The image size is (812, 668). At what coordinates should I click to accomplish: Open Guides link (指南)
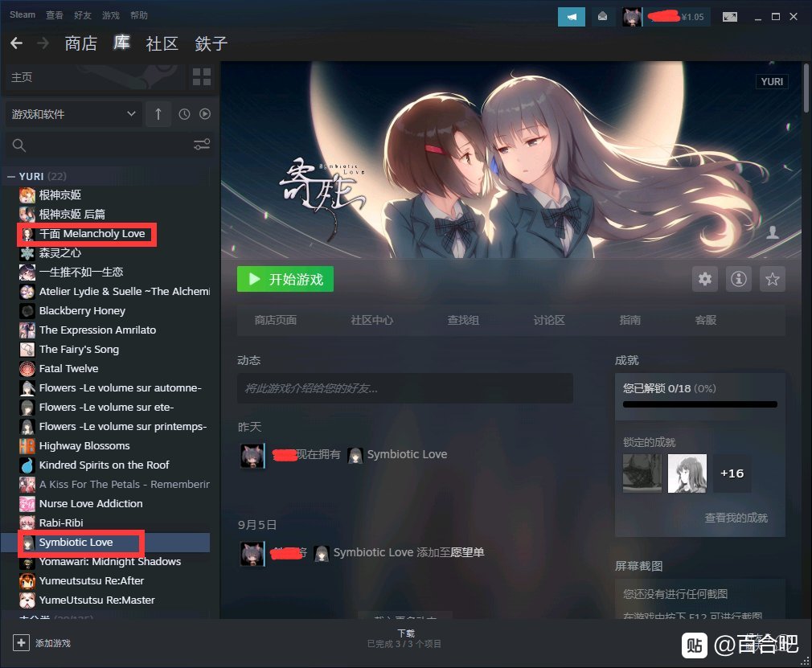click(x=630, y=320)
